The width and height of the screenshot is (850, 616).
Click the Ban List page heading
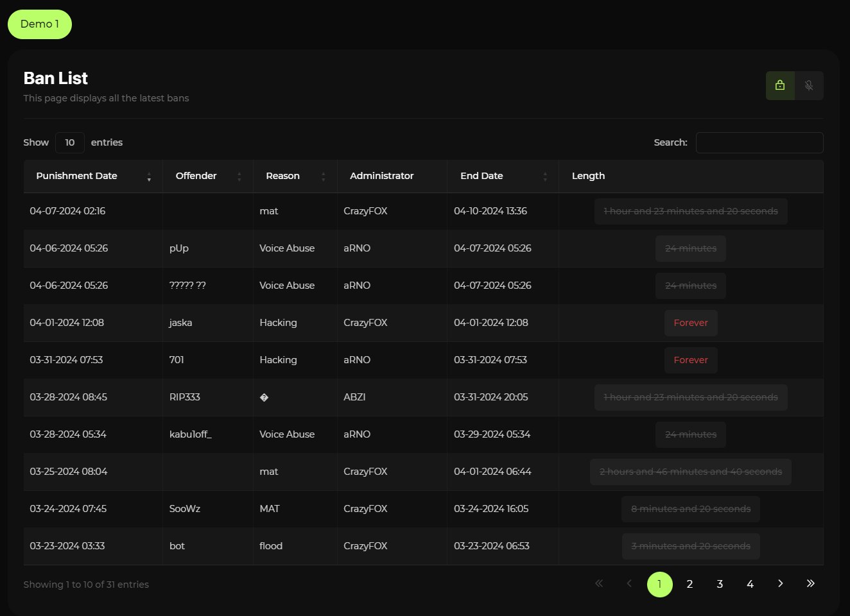56,78
